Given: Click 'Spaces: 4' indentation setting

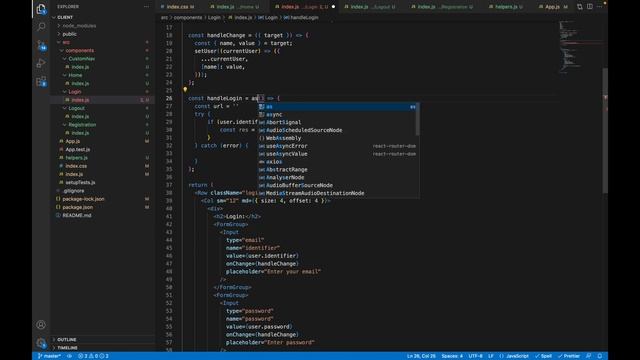Looking at the screenshot, I should pos(452,356).
